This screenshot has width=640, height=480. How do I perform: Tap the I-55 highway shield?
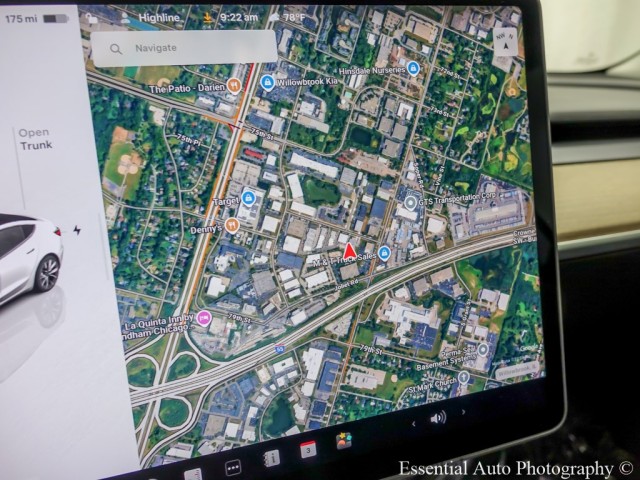point(280,349)
